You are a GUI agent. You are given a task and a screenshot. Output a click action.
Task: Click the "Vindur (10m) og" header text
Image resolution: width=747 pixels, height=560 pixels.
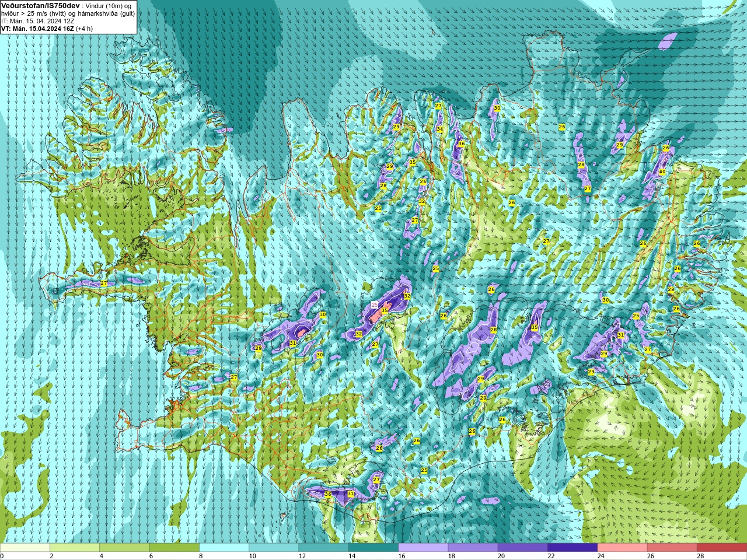(109, 6)
